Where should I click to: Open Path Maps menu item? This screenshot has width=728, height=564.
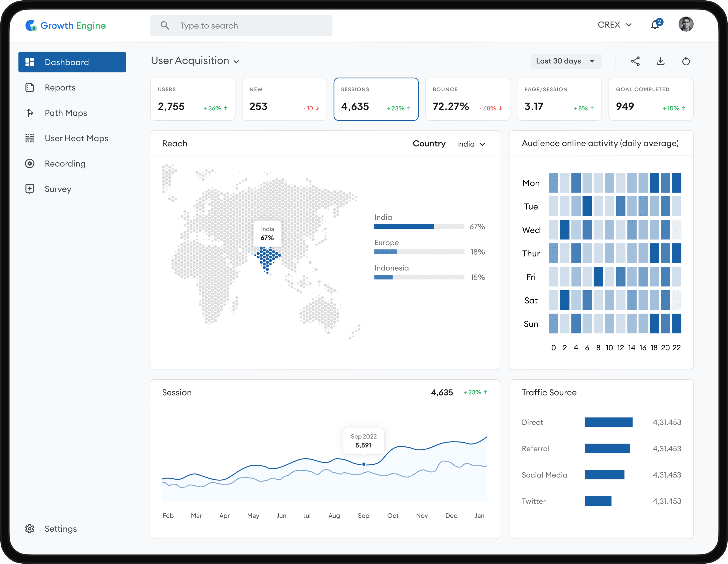click(x=66, y=113)
